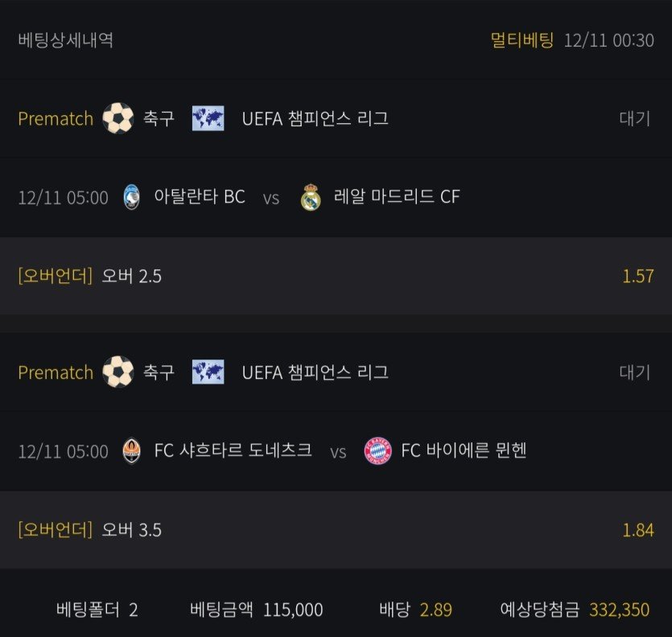Click the 1.84 odds value
This screenshot has width=672, height=637.
coord(637,530)
